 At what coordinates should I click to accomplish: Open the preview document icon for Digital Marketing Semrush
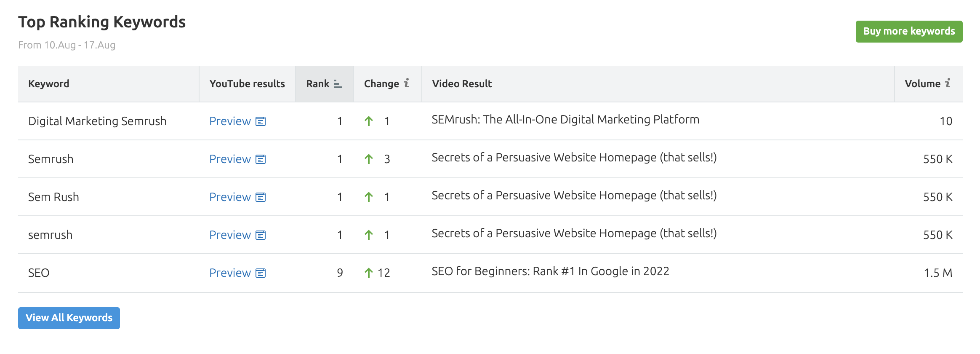tap(261, 121)
